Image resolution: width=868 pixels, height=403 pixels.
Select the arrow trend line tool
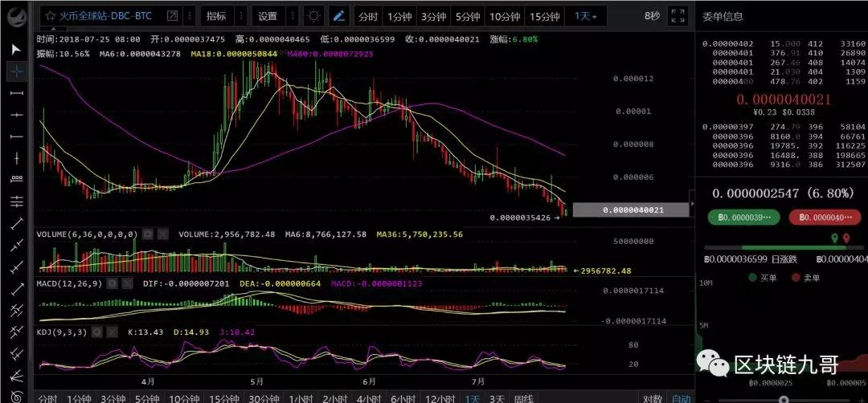click(16, 287)
